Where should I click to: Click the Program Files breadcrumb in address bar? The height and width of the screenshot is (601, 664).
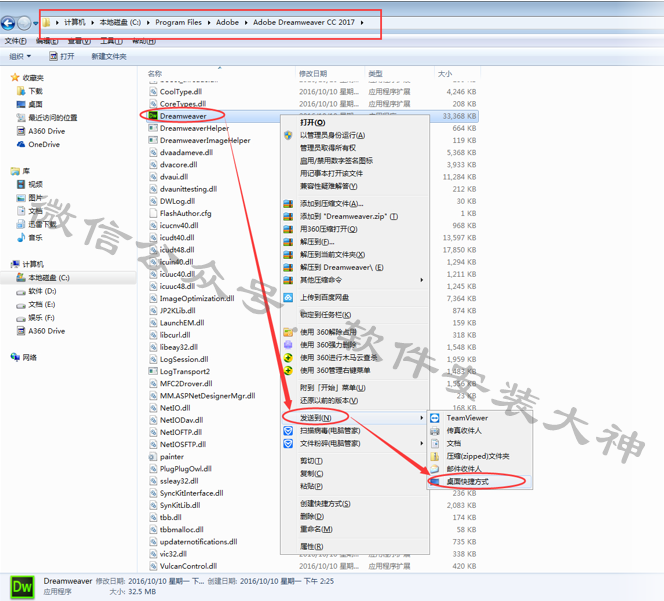tap(178, 22)
